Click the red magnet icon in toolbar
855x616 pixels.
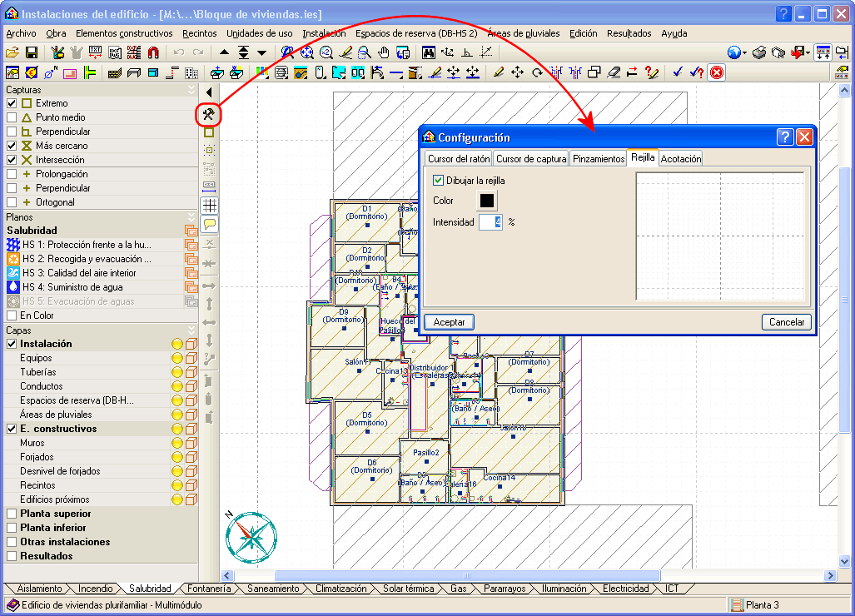point(152,52)
